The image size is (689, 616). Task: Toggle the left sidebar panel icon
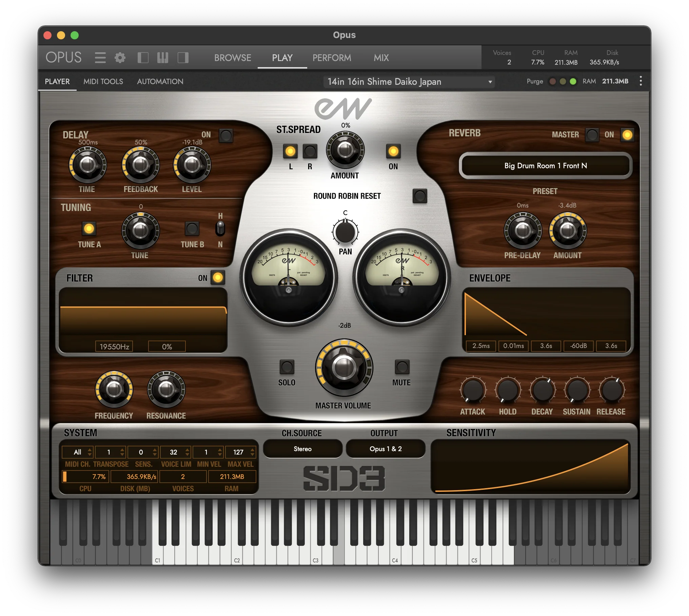point(143,58)
